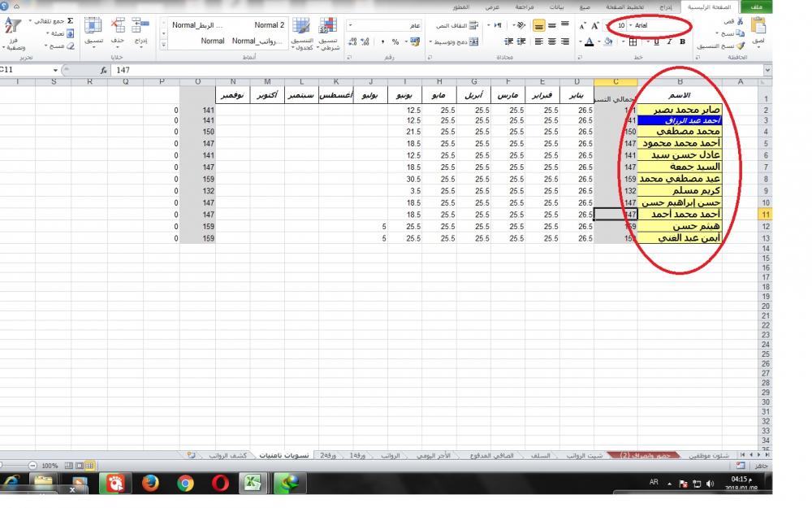The height and width of the screenshot is (508, 812).
Task: Click the text orientation icon
Action: [521, 25]
